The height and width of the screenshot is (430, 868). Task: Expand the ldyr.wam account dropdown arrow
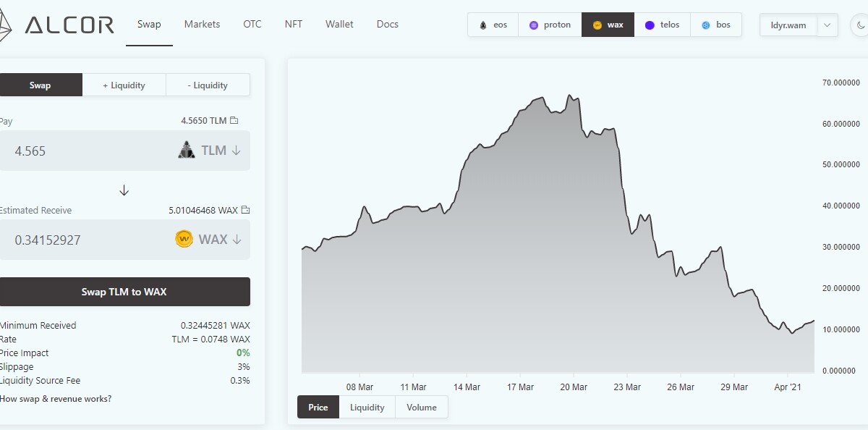827,25
